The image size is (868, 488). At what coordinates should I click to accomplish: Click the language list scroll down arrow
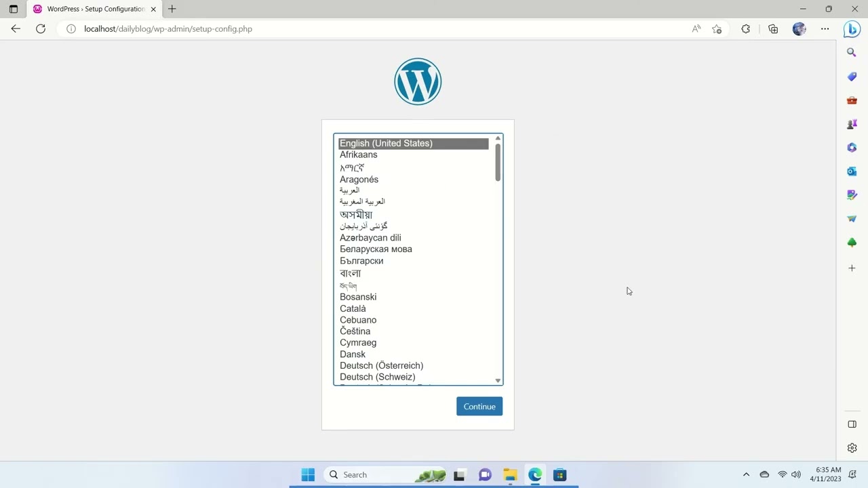click(x=498, y=380)
